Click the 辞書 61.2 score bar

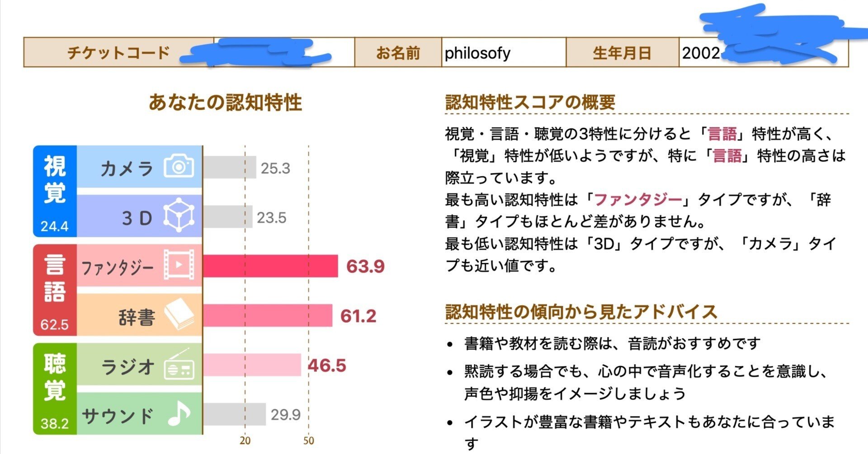point(268,315)
